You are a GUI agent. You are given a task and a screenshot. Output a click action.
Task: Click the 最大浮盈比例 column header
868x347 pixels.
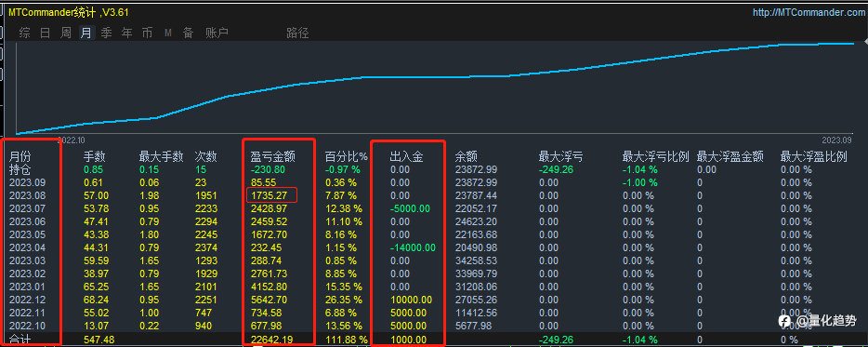[814, 157]
